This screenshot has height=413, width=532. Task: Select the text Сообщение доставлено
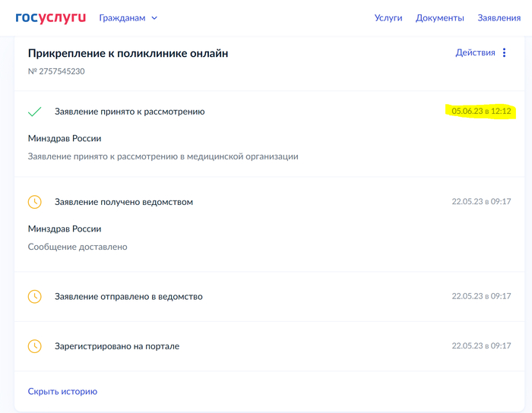[x=78, y=247]
